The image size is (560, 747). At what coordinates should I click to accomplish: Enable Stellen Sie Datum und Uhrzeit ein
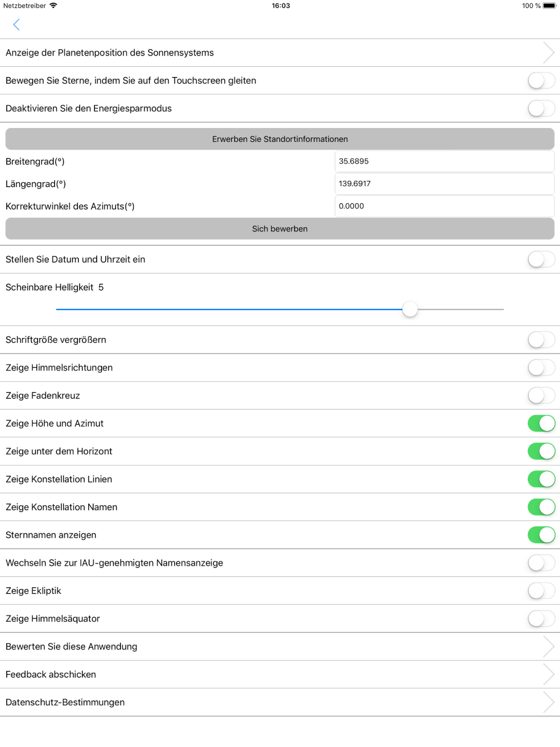(541, 259)
